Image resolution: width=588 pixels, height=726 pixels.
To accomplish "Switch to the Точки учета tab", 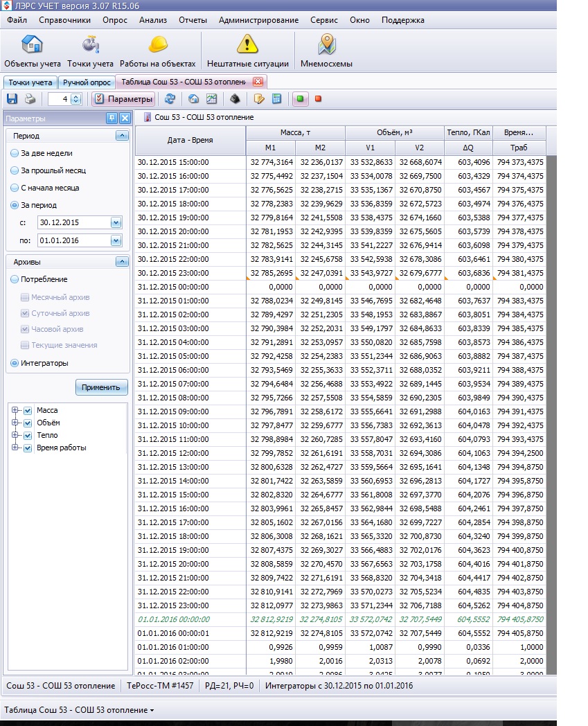I will [30, 82].
